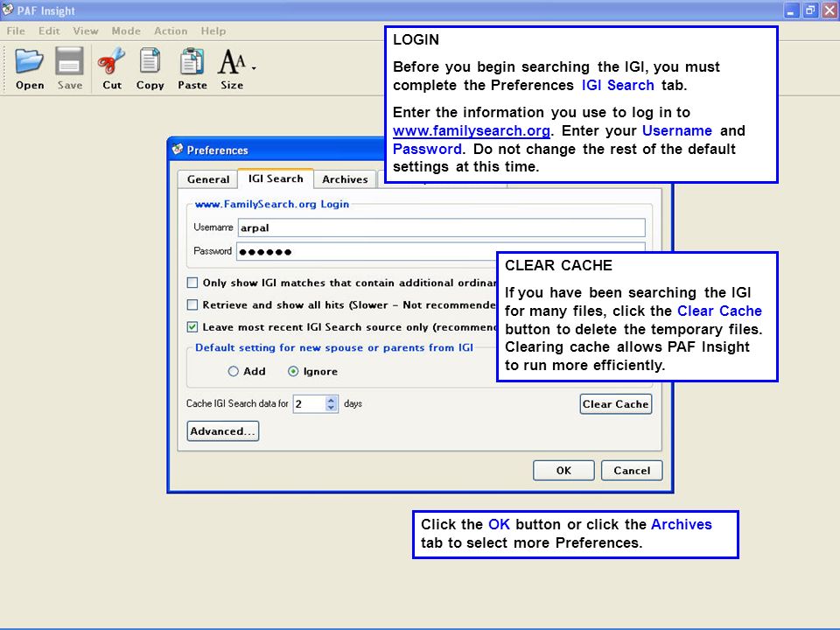Open the Advanced... settings button
This screenshot has height=630, width=840.
223,431
